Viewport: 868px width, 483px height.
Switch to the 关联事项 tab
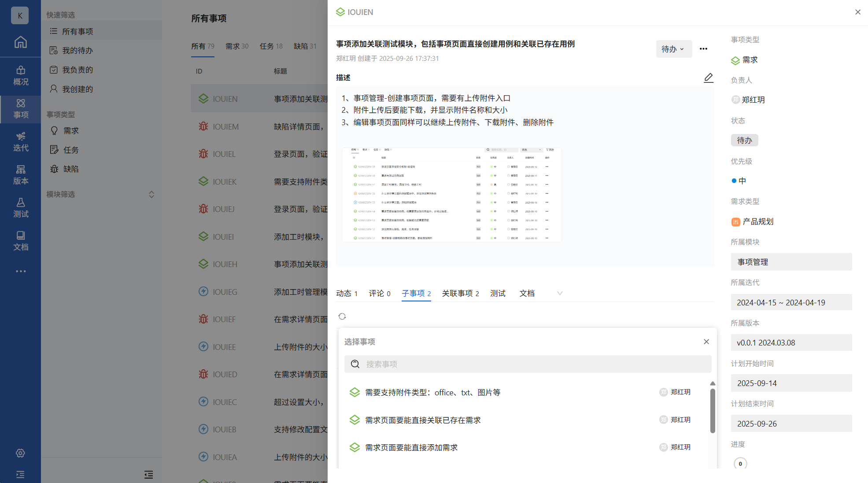(460, 294)
